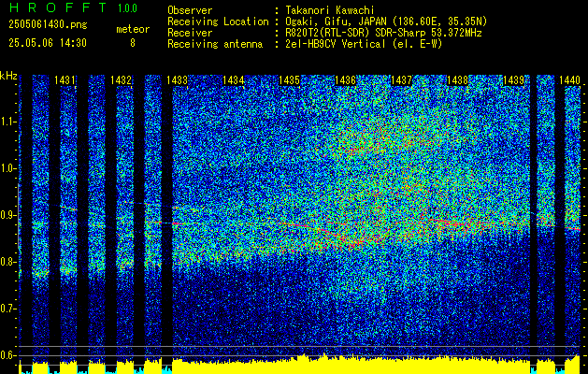Click the 1439 time marker
The height and width of the screenshot is (374, 588).
513,79
